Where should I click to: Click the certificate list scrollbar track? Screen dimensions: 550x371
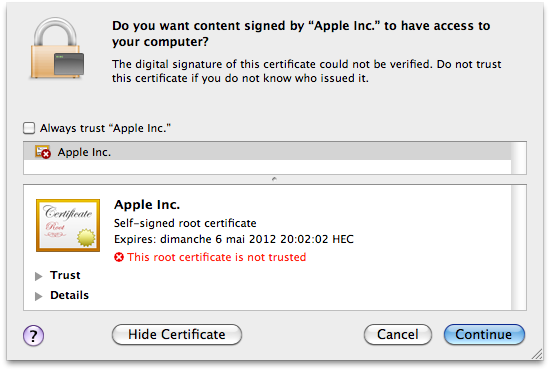click(518, 158)
